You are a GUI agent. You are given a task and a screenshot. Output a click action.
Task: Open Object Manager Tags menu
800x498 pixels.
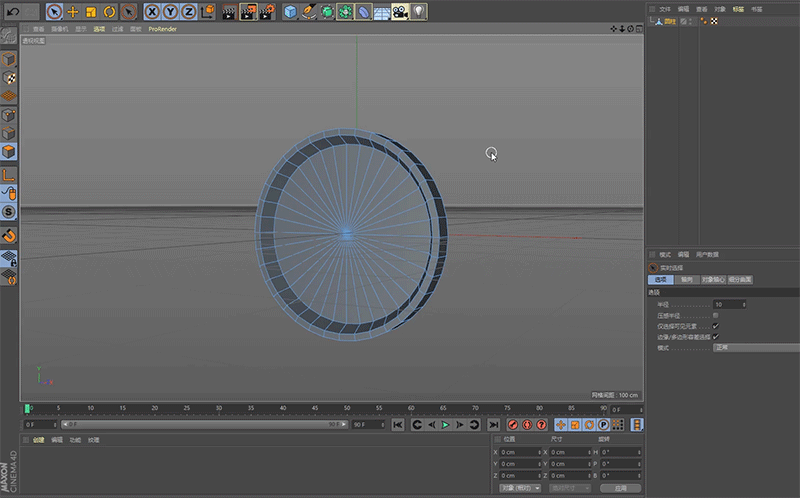pyautogui.click(x=738, y=9)
